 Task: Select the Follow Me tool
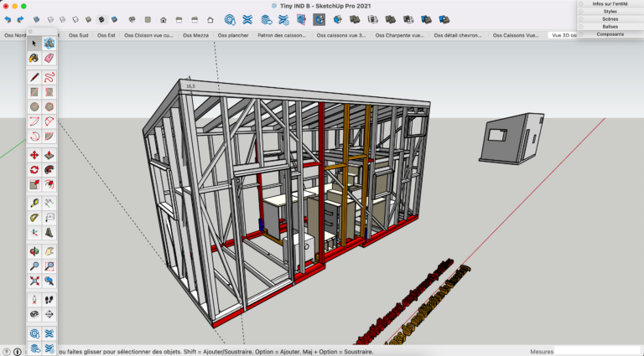tap(49, 170)
